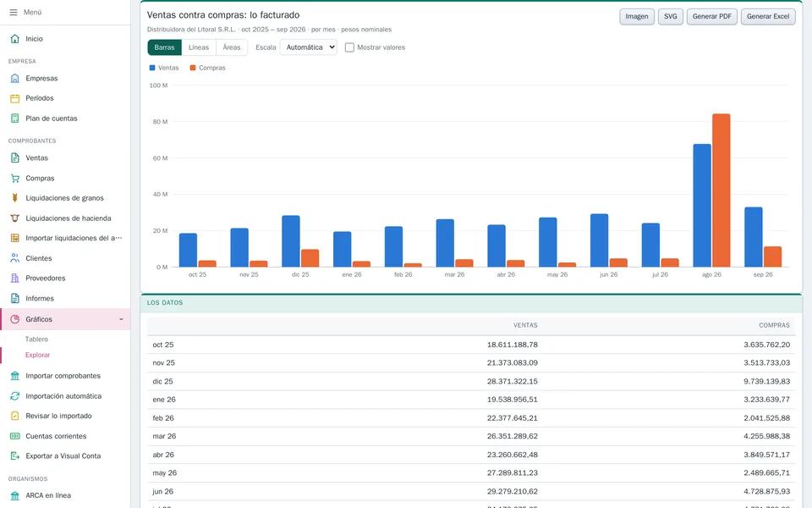Click the Importación automática sync icon
The height and width of the screenshot is (508, 812).
[15, 396]
